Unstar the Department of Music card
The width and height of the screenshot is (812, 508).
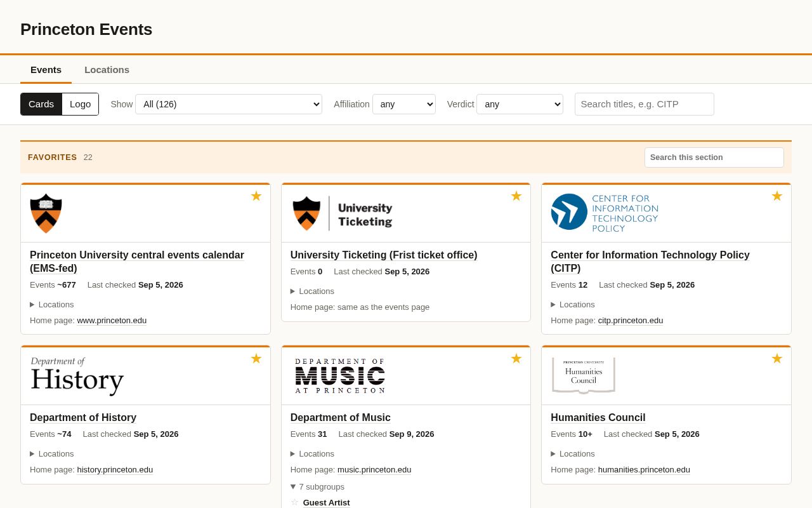[516, 359]
